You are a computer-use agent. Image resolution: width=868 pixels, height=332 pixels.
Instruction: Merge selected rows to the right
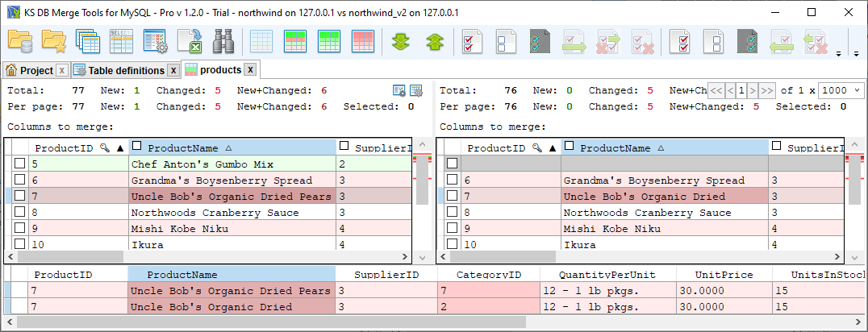coord(574,42)
